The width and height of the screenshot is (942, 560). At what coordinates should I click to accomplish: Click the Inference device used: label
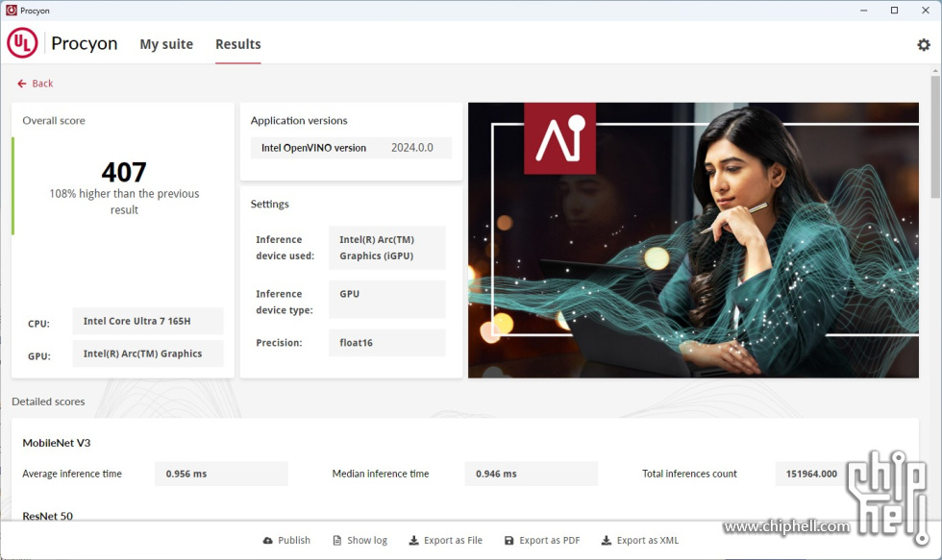click(x=285, y=247)
